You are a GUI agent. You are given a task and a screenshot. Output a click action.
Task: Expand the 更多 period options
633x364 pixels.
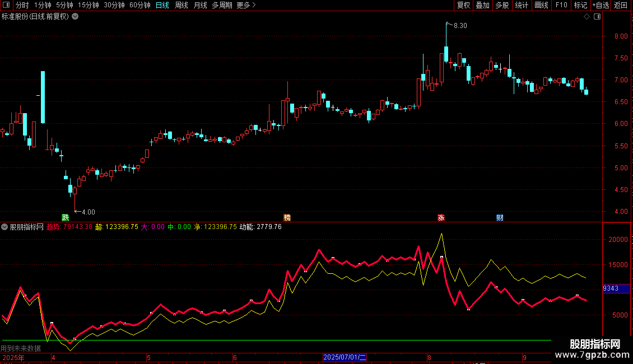tap(246, 5)
